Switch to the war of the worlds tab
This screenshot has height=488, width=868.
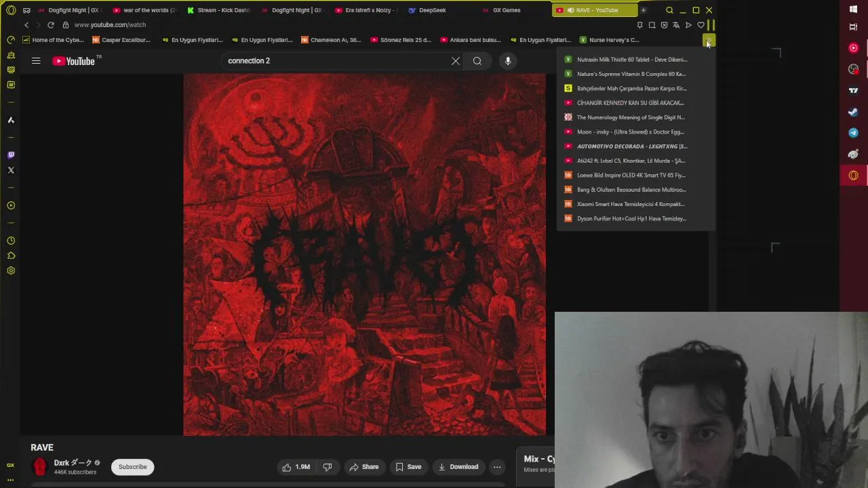point(145,10)
